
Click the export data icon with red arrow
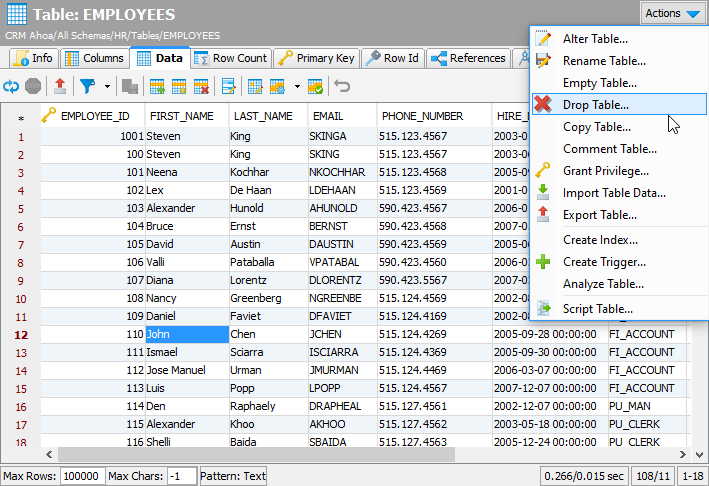(x=60, y=87)
